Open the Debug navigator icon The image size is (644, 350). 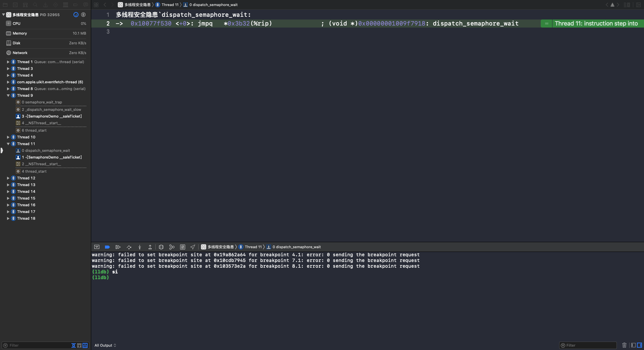[66, 5]
